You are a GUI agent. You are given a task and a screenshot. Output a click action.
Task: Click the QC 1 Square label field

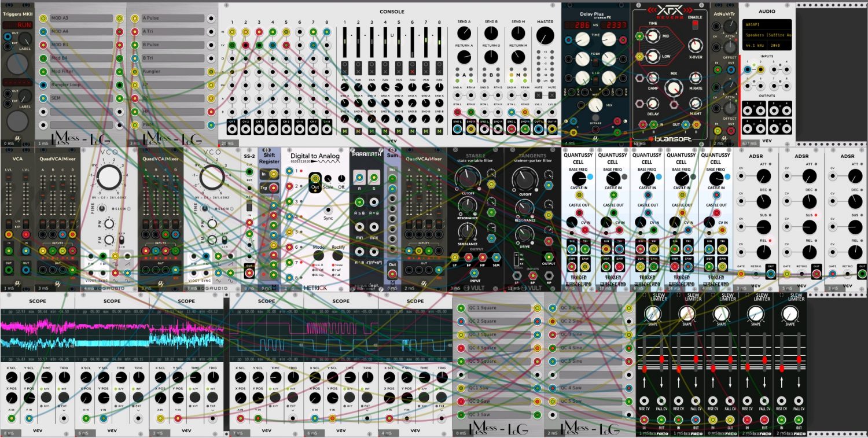click(499, 308)
